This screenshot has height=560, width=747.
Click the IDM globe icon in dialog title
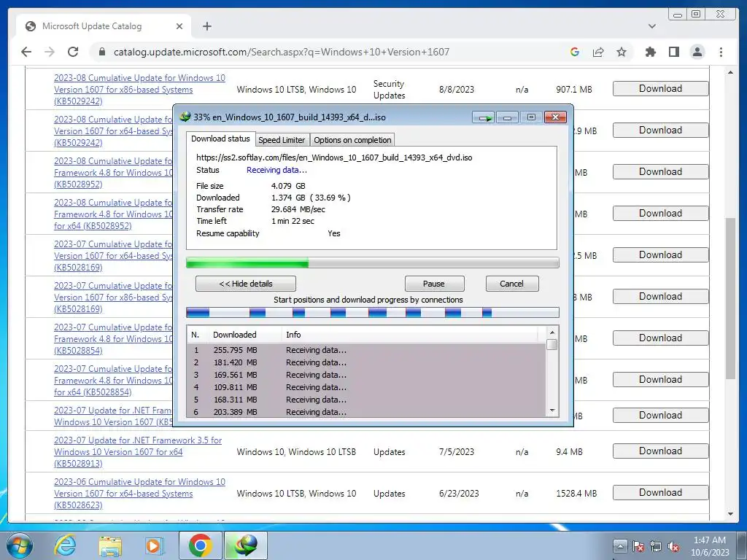[185, 117]
